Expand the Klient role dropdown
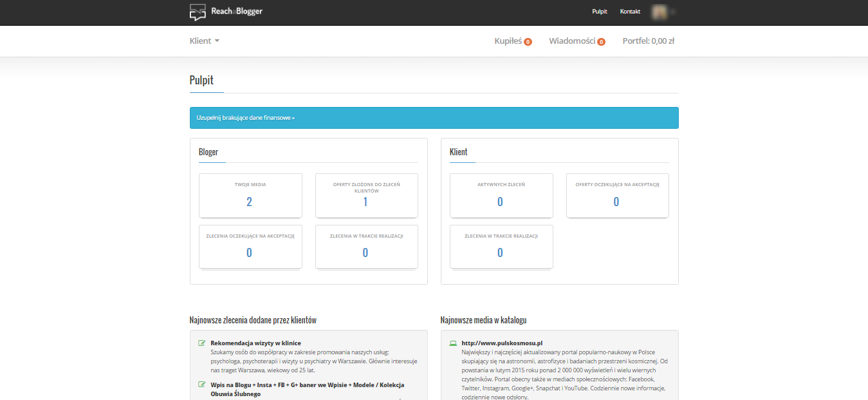Viewport: 868px width, 400px height. (205, 41)
